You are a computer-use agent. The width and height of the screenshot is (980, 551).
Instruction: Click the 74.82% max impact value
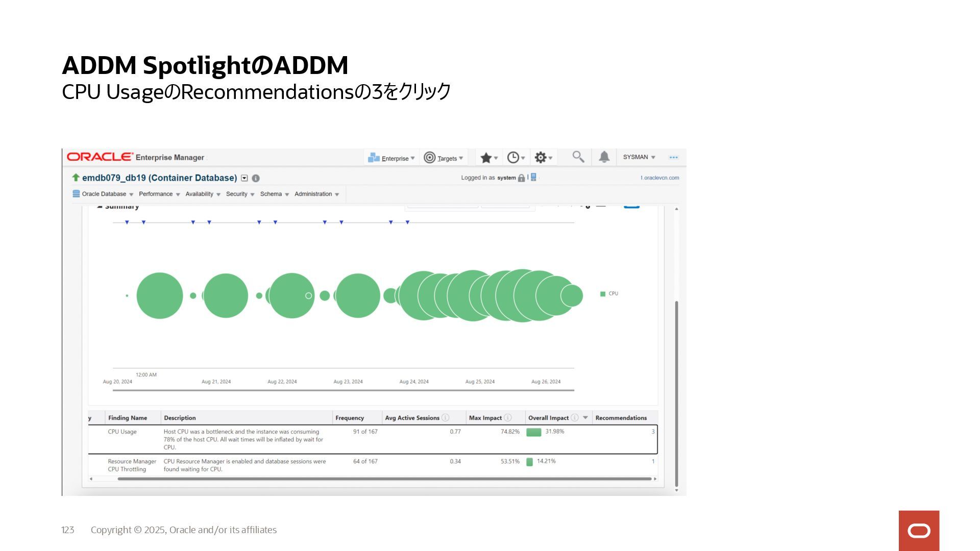point(510,432)
